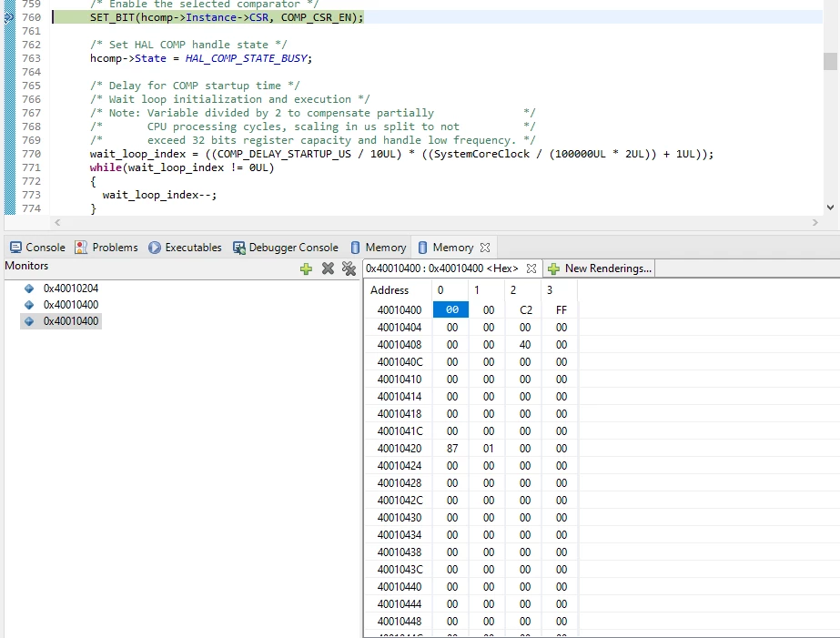Switch to the Executables tab
This screenshot has height=638, width=840.
click(x=185, y=248)
